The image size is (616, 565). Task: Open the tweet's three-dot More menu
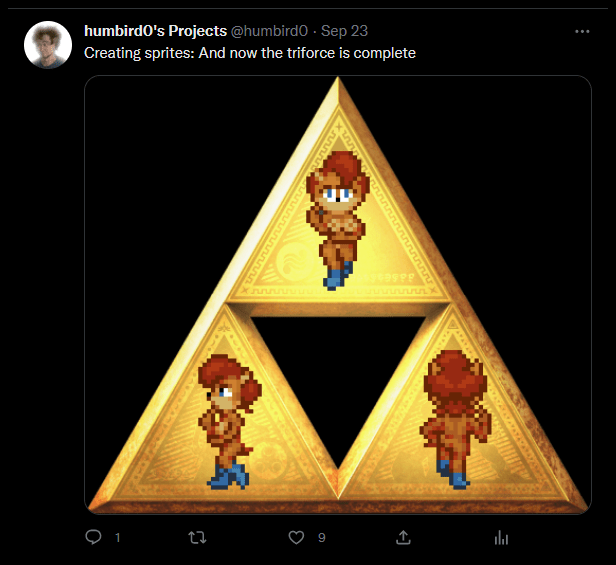583,32
